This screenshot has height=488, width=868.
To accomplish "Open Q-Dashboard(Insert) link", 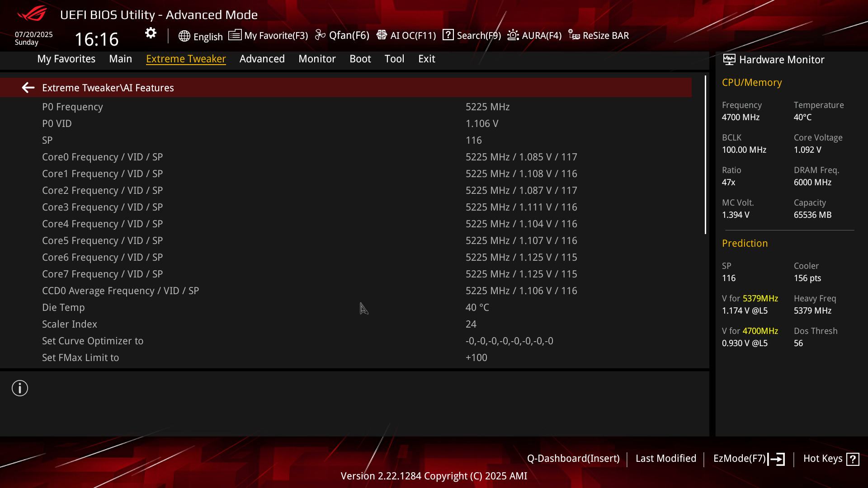I will coord(573,458).
